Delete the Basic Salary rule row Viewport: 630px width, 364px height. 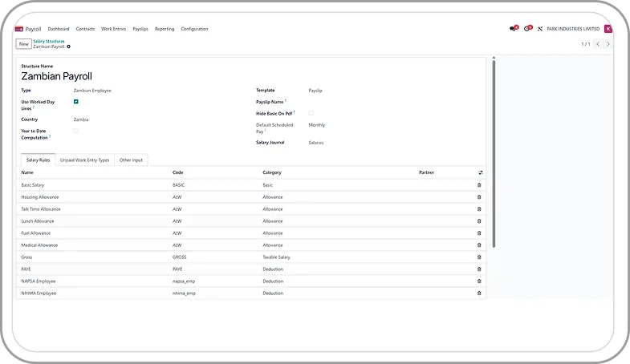click(x=479, y=185)
